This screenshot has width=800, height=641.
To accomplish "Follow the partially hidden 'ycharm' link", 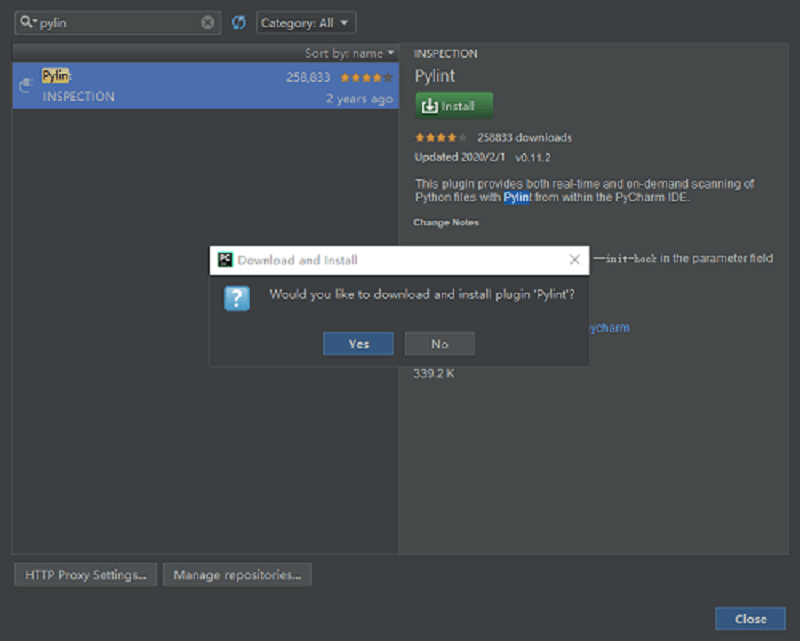I will 609,328.
